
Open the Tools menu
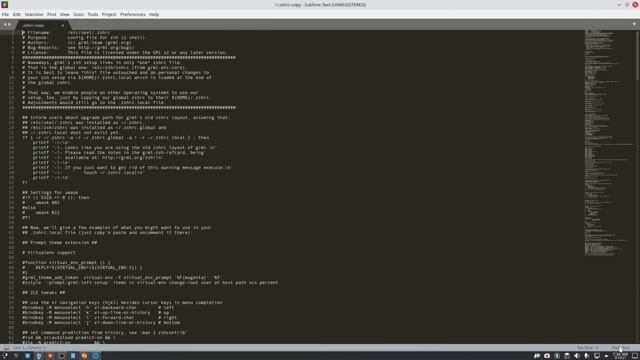point(93,14)
